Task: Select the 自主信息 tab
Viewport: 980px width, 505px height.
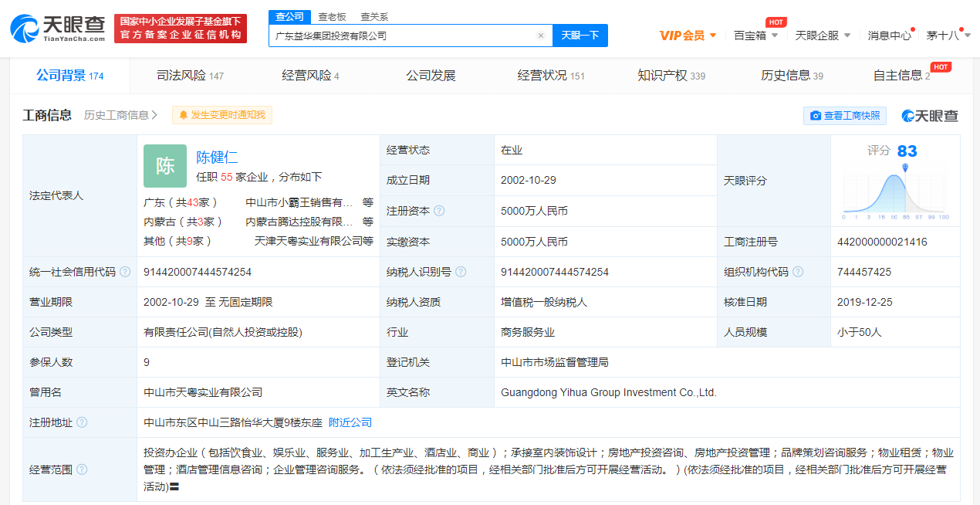Action: pos(901,76)
